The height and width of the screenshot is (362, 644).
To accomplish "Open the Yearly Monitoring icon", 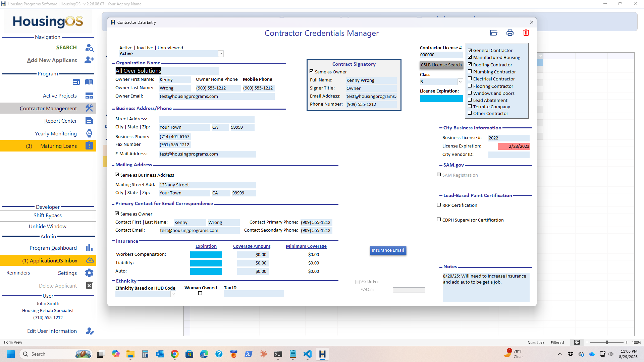I will pos(89,133).
